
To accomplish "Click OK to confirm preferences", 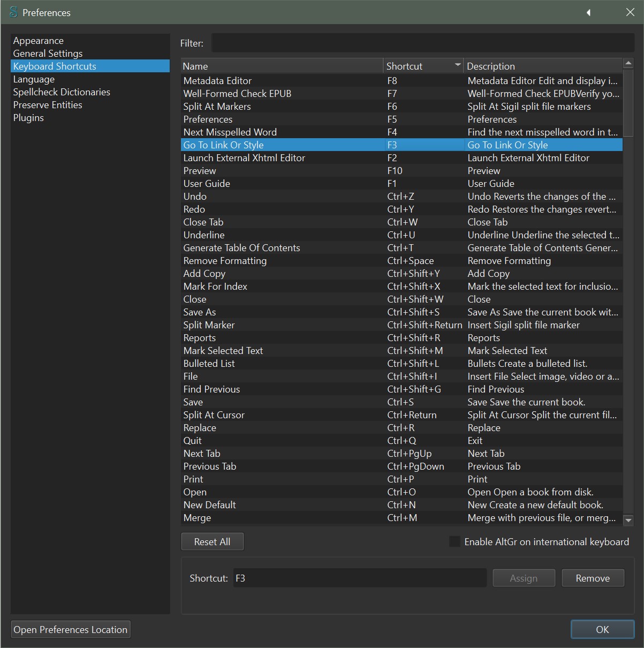I will [x=602, y=630].
